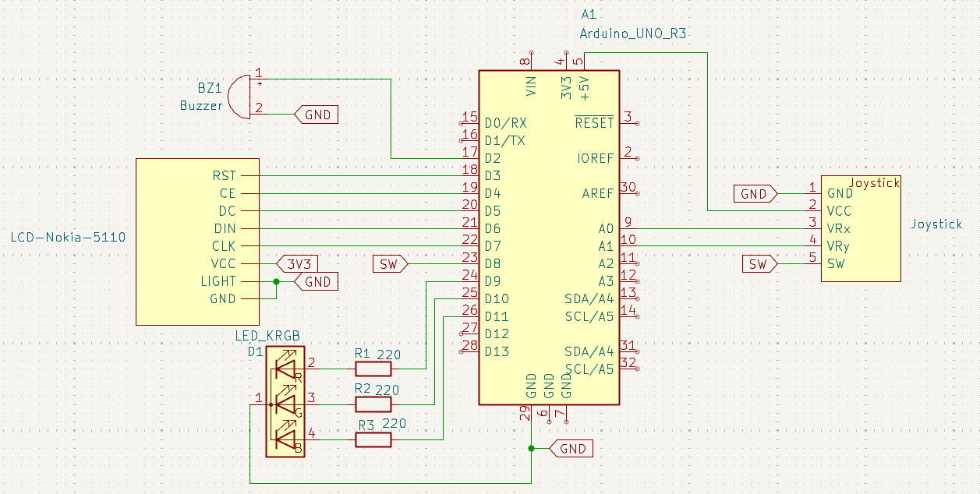Viewport: 980px width, 494px height.
Task: Click the SW label wired to D8
Action: point(389,264)
